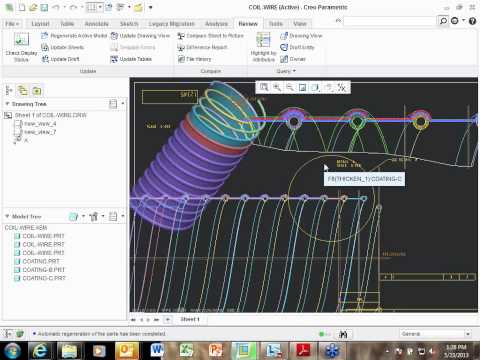The image size is (480, 360).
Task: Switch to the Legacy Migration tab
Action: pyautogui.click(x=171, y=24)
